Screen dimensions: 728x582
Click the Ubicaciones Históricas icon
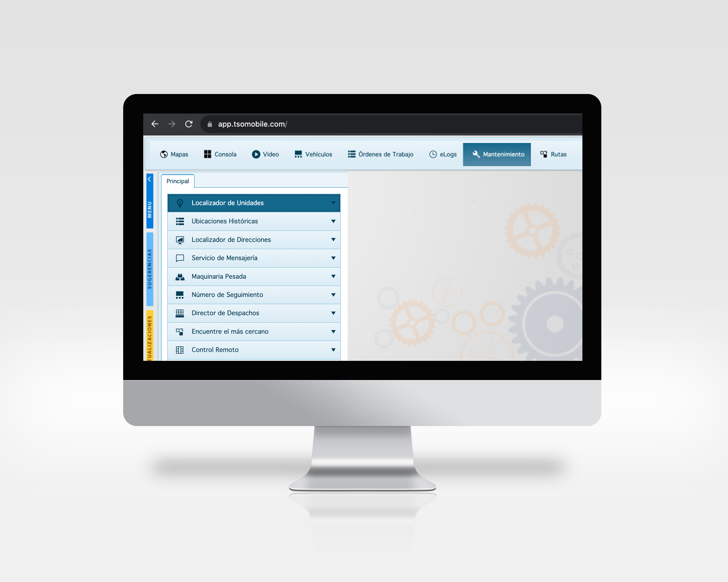tap(180, 221)
